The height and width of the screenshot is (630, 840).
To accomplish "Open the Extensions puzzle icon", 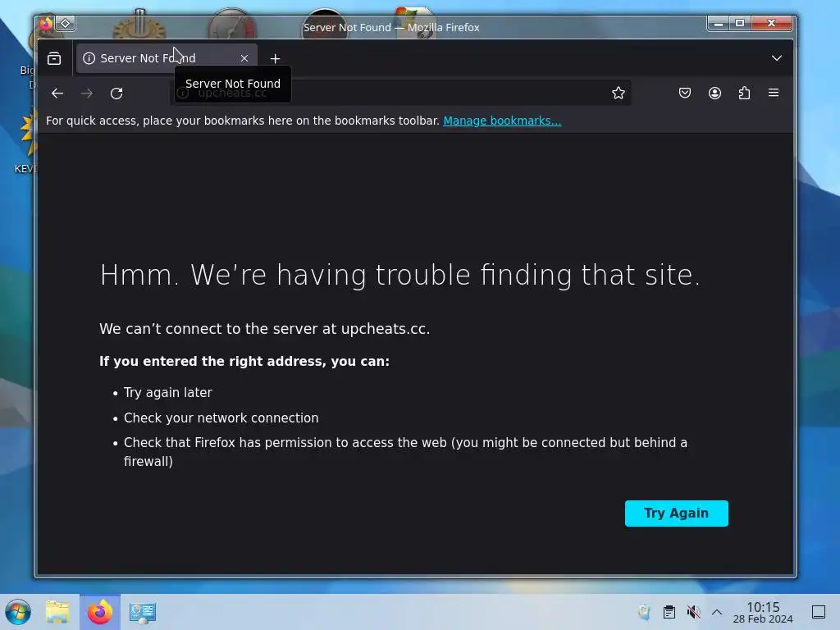I will pyautogui.click(x=744, y=94).
